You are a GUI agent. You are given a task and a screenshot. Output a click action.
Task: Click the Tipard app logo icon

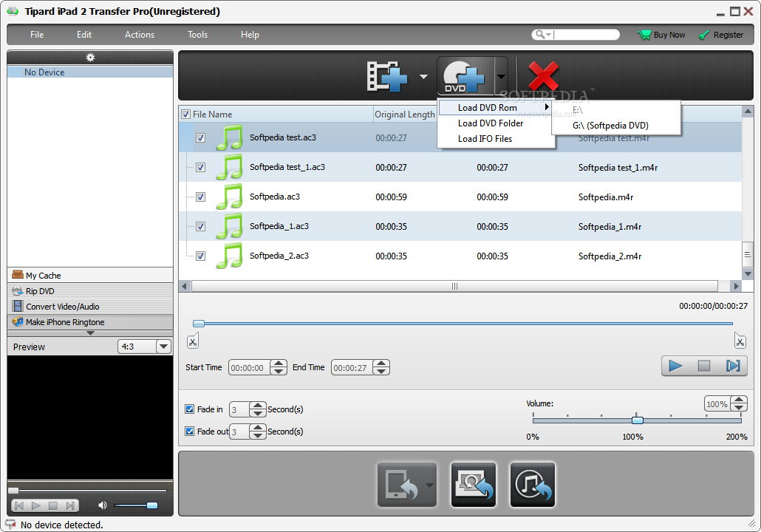[x=13, y=10]
